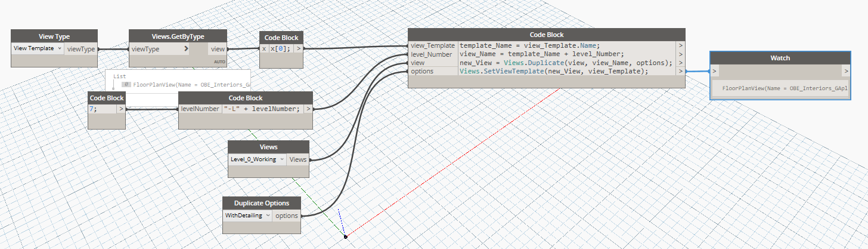This screenshot has height=249, width=868.
Task: Select header of the 7; Code Block
Action: (x=107, y=97)
